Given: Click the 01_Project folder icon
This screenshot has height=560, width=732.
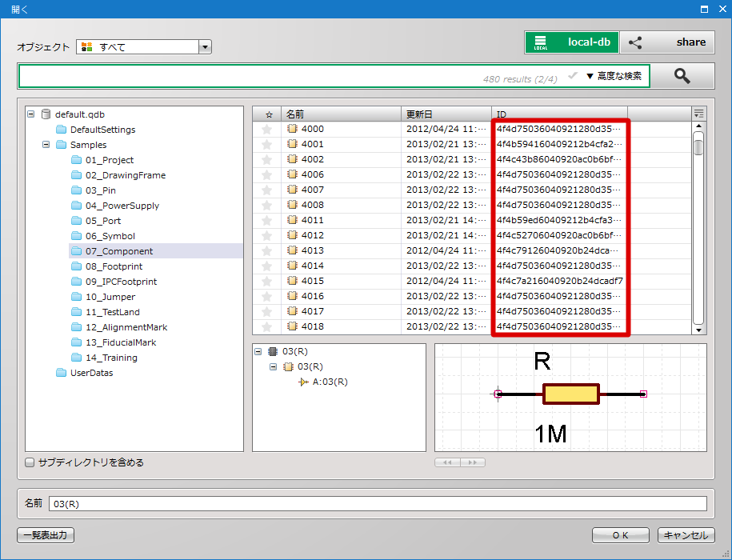Looking at the screenshot, I should (x=77, y=160).
